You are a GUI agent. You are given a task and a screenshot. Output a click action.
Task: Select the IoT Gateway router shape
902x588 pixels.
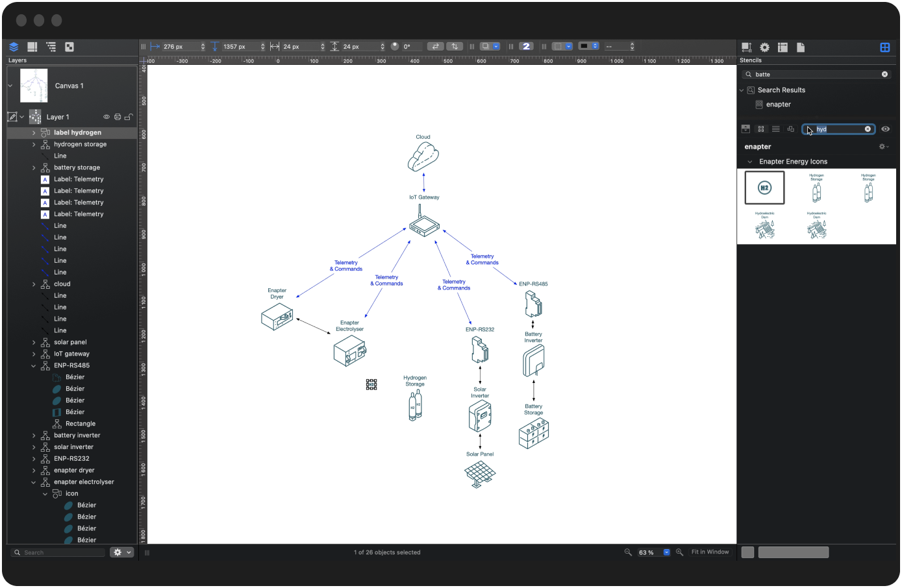424,222
